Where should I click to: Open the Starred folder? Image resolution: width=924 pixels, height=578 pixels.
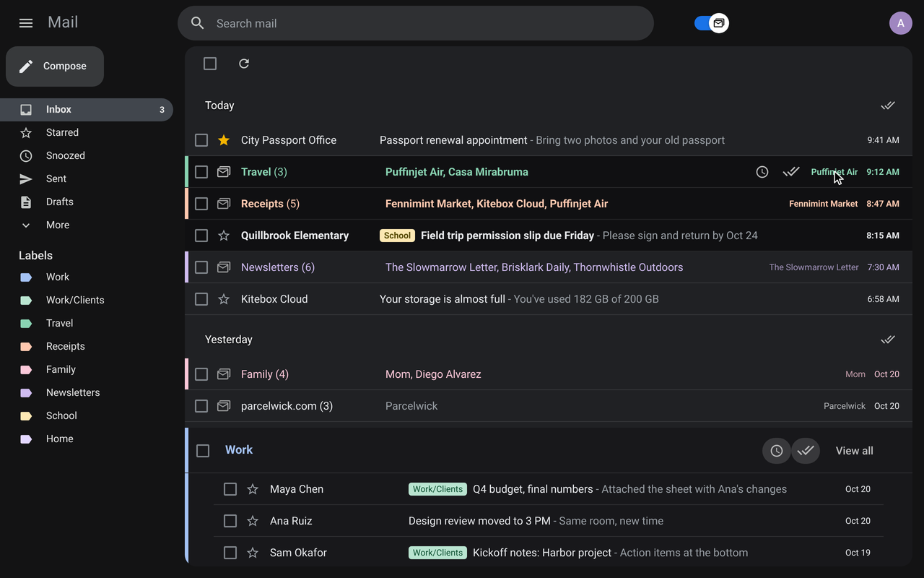[87, 132]
